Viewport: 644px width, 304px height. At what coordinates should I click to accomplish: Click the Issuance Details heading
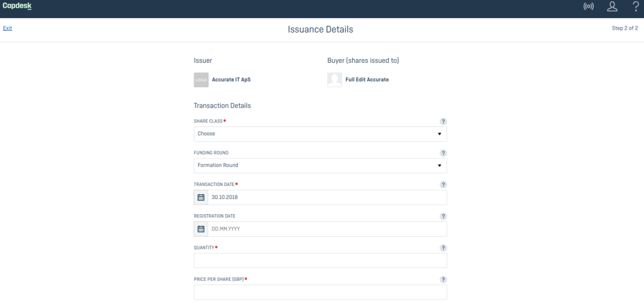(320, 30)
